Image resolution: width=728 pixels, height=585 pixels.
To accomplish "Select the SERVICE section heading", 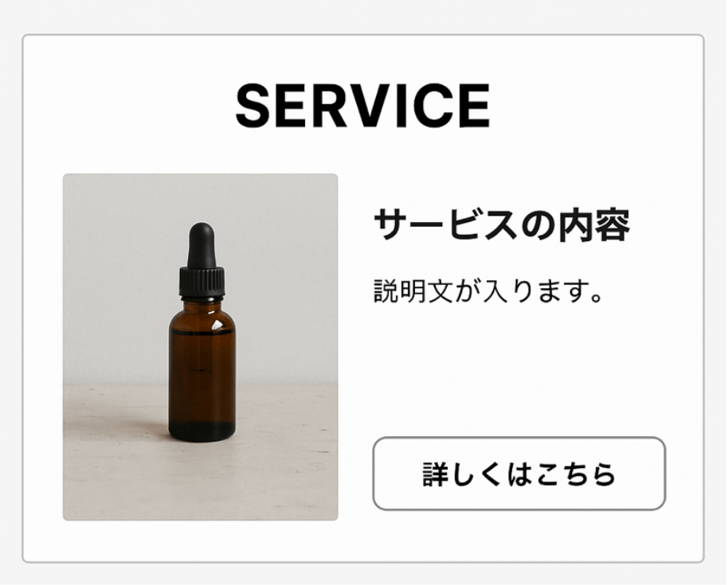I will point(363,106).
